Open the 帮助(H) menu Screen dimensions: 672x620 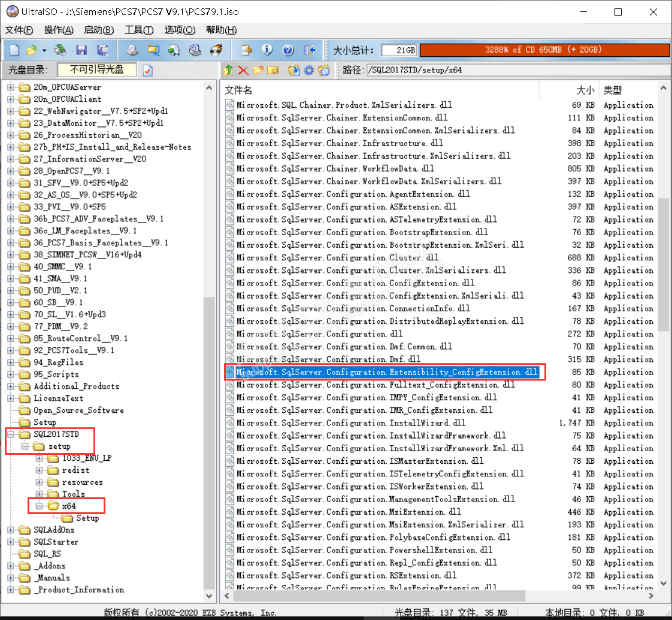(221, 30)
